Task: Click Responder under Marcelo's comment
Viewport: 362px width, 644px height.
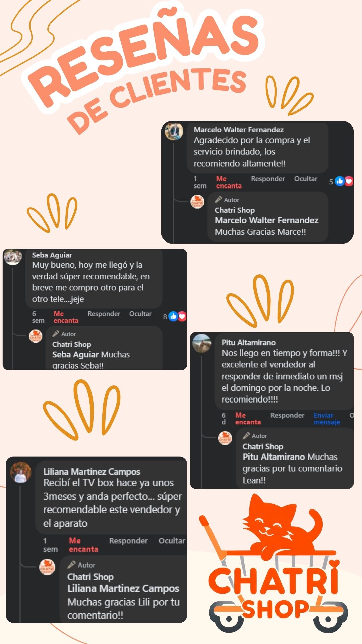Action: (x=268, y=179)
